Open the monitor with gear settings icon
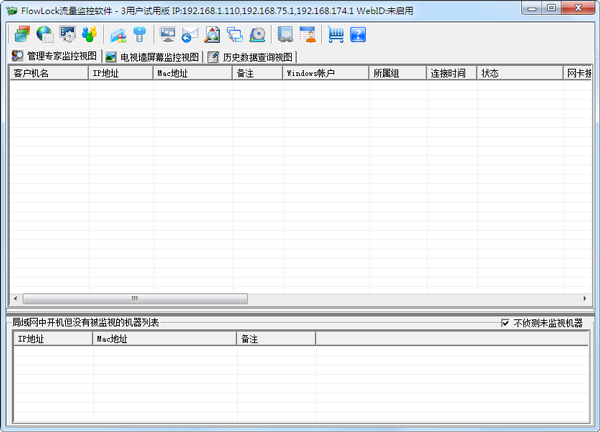This screenshot has height=432, width=600. pyautogui.click(x=68, y=35)
